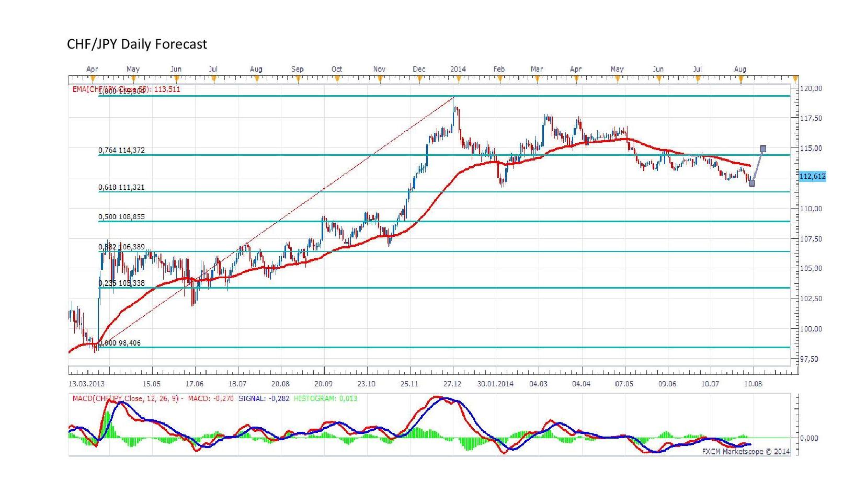Click the 07.05 date label
Screen dimensions: 866x504
pyautogui.click(x=624, y=384)
